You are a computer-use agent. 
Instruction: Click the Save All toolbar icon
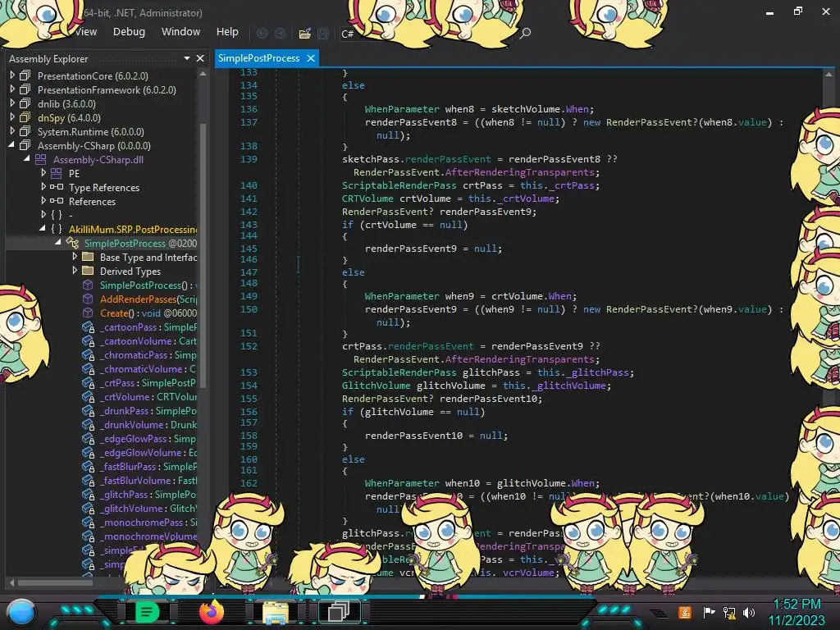323,33
